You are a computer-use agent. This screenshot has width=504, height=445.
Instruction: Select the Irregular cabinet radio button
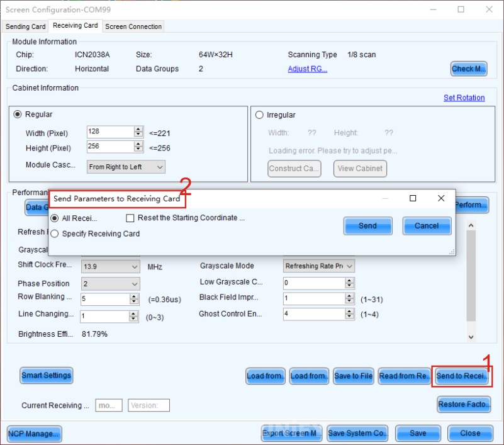pos(259,115)
